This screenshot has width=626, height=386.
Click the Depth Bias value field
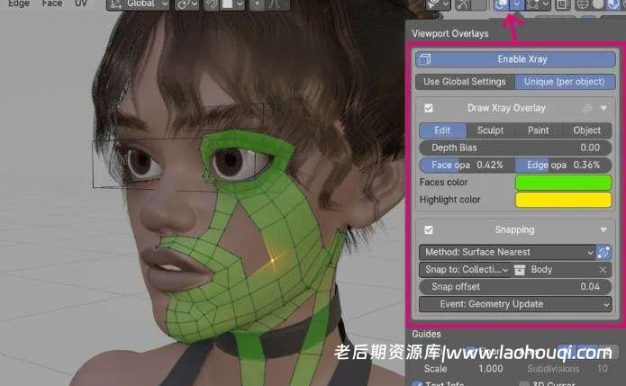coord(515,148)
